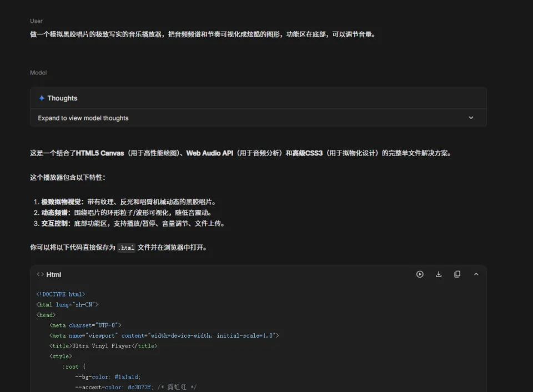Click list item 3 about interactive controls
This screenshot has height=392, width=533.
point(129,224)
